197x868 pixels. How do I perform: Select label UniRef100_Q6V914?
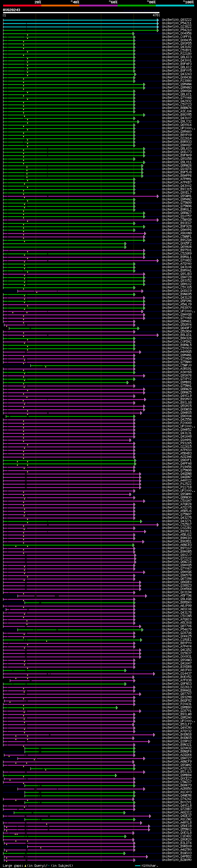point(177,125)
